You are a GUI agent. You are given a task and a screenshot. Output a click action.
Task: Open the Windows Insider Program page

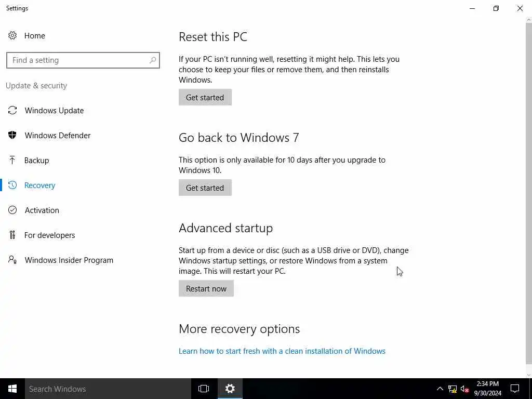[69, 260]
